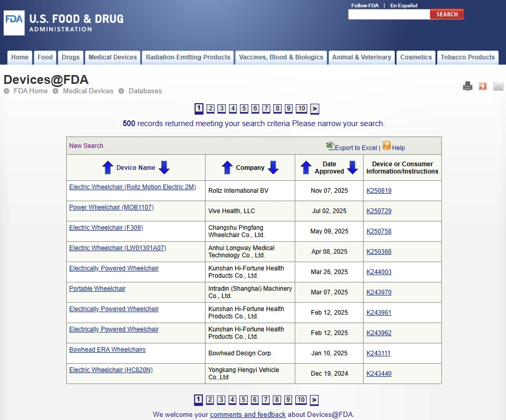Image resolution: width=506 pixels, height=420 pixels.
Task: Go to page 5 in top pagination
Action: 244,108
